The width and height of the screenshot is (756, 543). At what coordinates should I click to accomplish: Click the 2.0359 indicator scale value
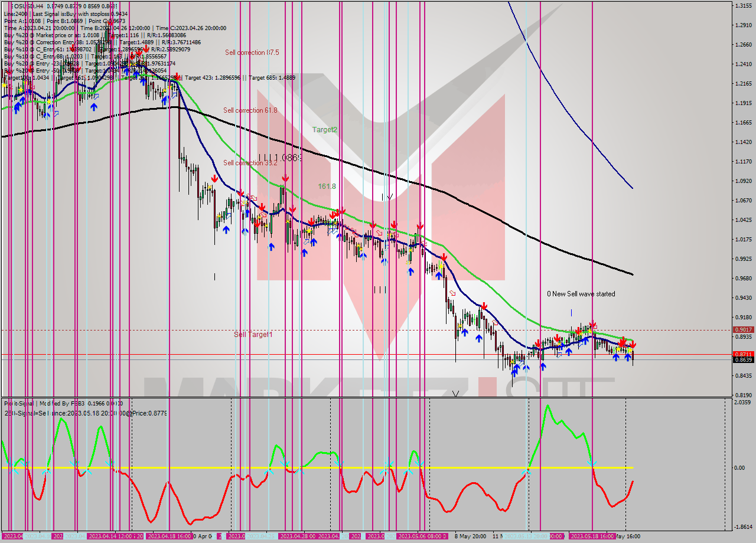click(x=743, y=402)
